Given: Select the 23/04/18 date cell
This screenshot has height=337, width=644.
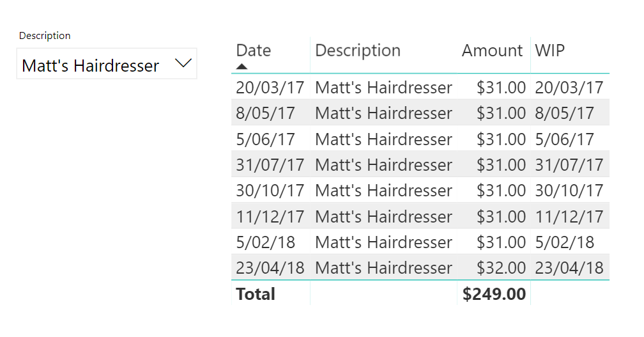Looking at the screenshot, I should (x=270, y=267).
